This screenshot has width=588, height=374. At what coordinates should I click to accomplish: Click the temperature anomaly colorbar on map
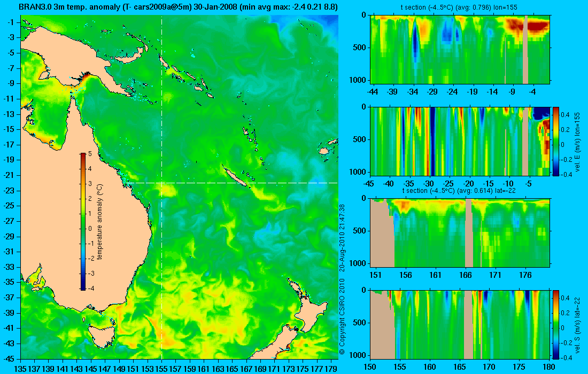pyautogui.click(x=82, y=222)
